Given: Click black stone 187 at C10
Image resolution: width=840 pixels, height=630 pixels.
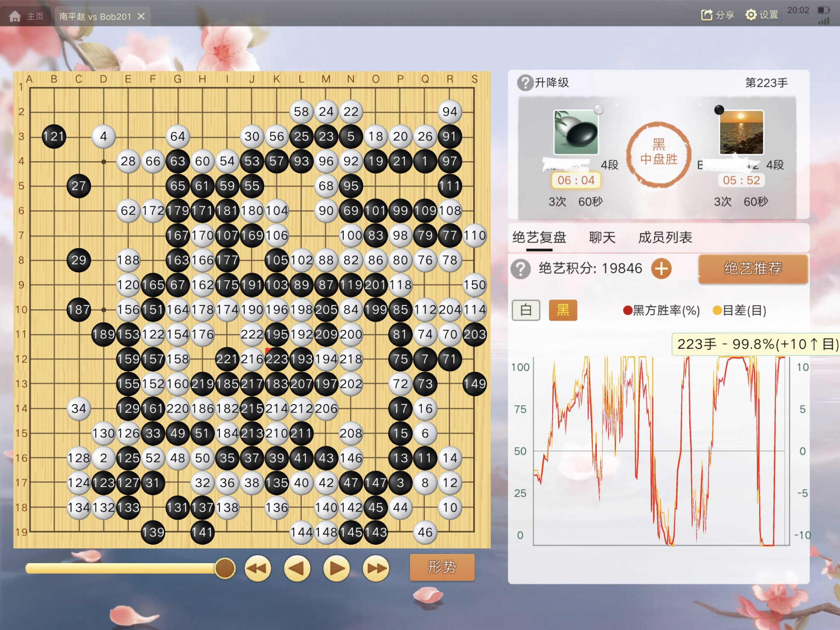Looking at the screenshot, I should coord(79,310).
